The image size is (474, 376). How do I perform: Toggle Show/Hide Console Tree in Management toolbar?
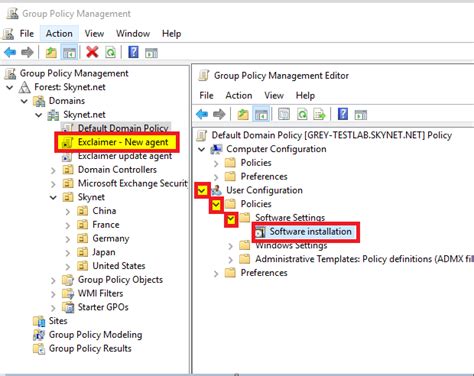(x=69, y=52)
